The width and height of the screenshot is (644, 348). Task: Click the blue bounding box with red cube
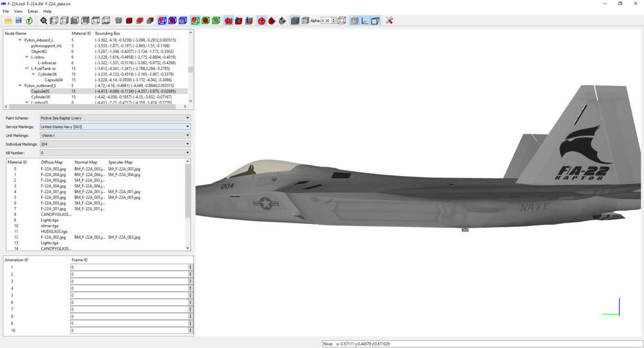coord(173,21)
